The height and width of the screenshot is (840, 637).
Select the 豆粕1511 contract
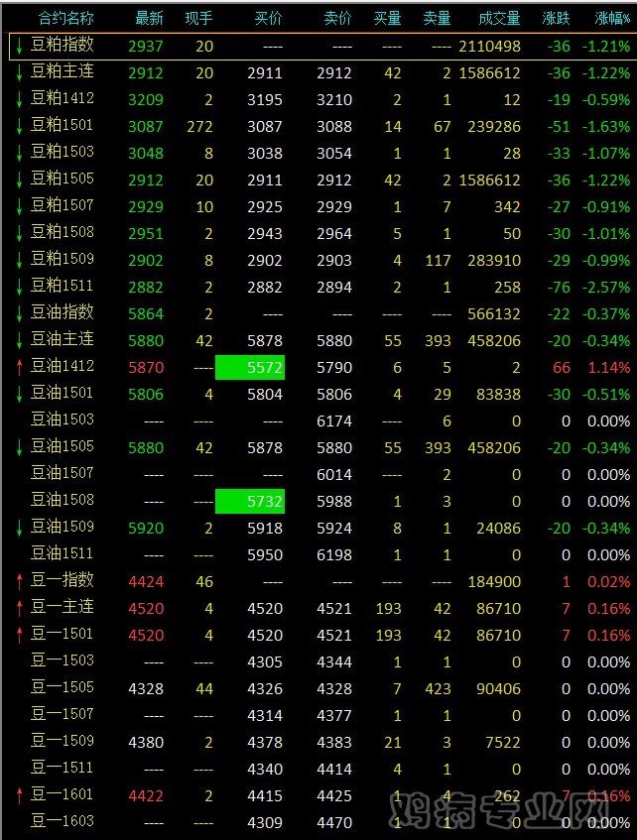click(63, 286)
